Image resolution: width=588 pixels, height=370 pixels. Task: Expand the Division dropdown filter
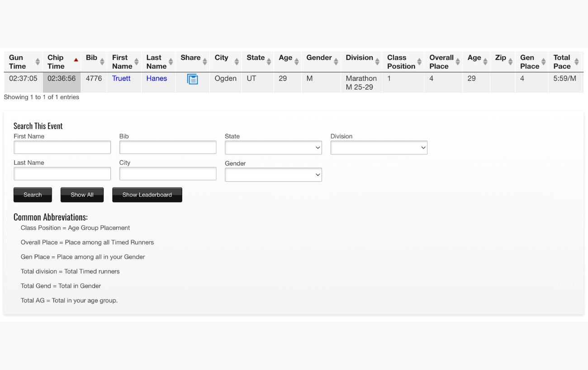pos(379,148)
